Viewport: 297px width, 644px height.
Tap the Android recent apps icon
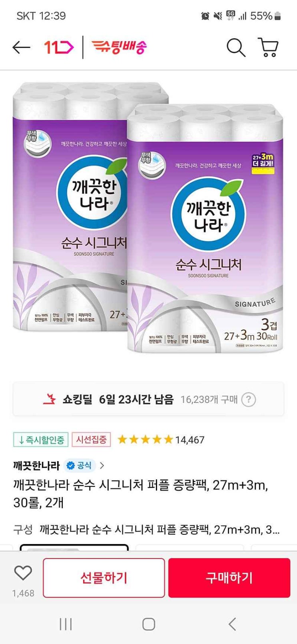pyautogui.click(x=66, y=624)
